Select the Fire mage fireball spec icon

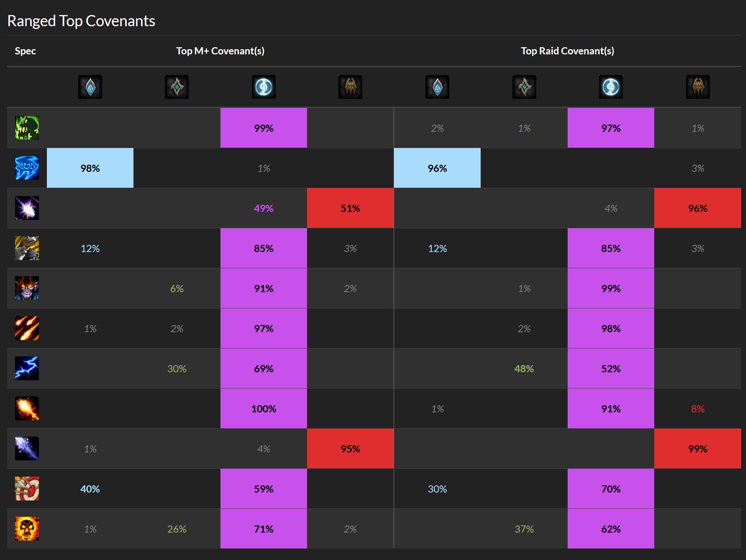point(27,408)
